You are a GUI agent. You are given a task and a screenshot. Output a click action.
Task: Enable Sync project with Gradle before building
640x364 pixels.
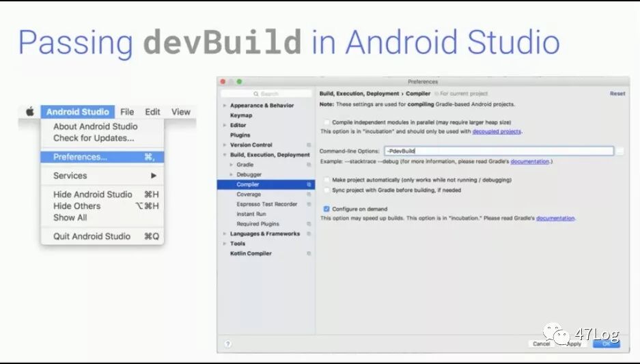point(326,190)
